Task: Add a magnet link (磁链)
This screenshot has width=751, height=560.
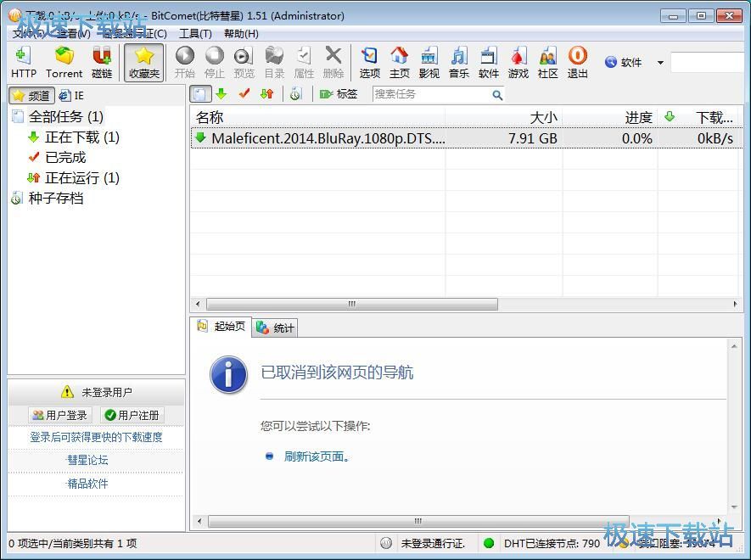Action: coord(102,62)
